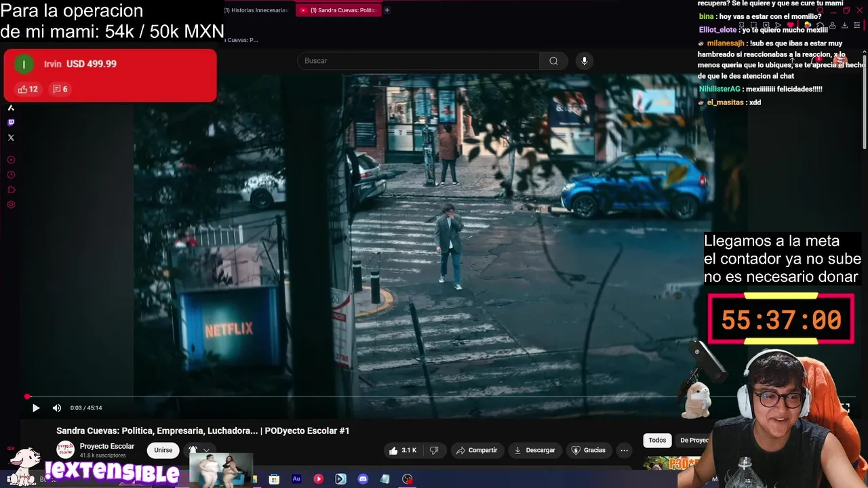868x488 pixels.
Task: Like the video with 3.1 K
Action: 402,450
